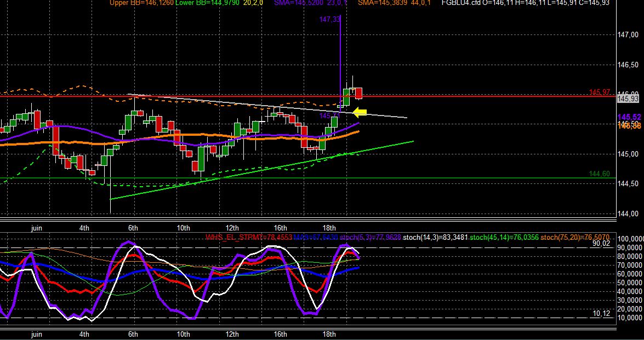Click the purple SMA=145,5200 23,0,1 label
The width and height of the screenshot is (644, 340).
pyautogui.click(x=311, y=3)
